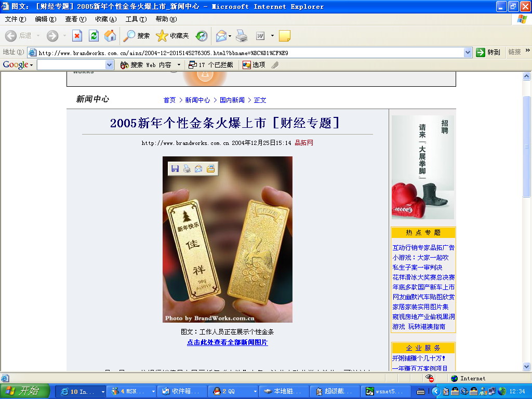
Task: Go to the Home page
Action: [x=110, y=36]
